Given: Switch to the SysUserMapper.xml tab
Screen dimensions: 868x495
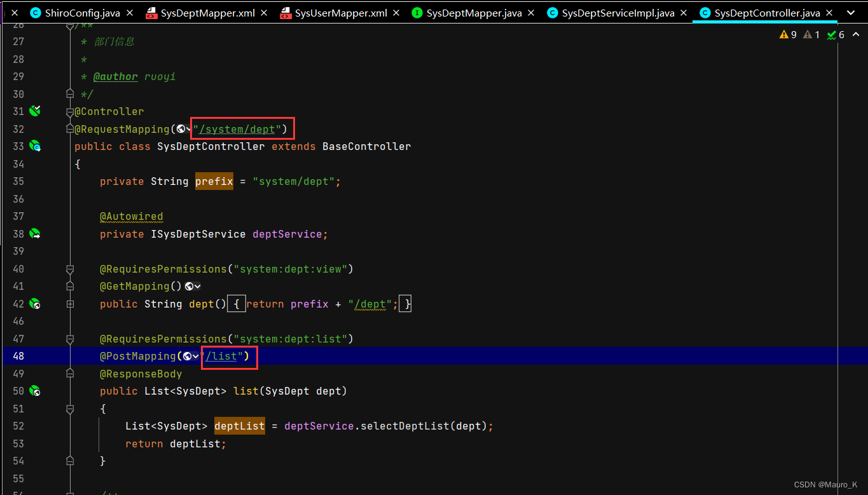Looking at the screenshot, I should click(341, 13).
